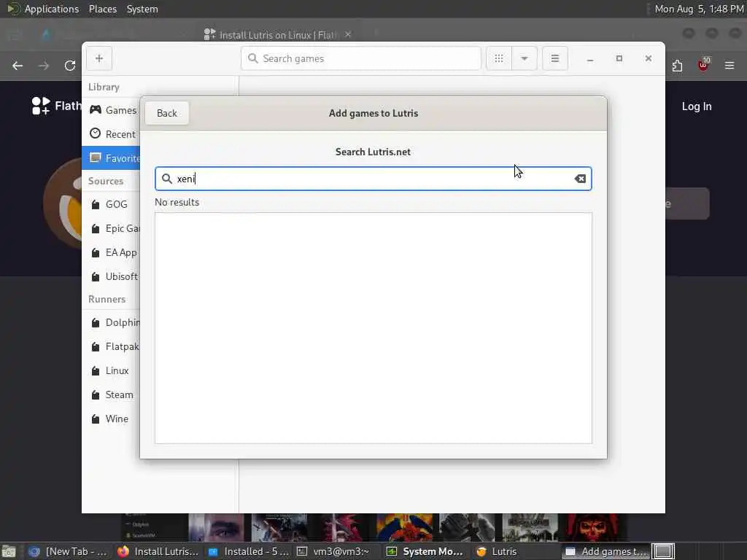The image size is (747, 560).
Task: Select Dolphin runner in sidebar
Action: tap(112, 322)
